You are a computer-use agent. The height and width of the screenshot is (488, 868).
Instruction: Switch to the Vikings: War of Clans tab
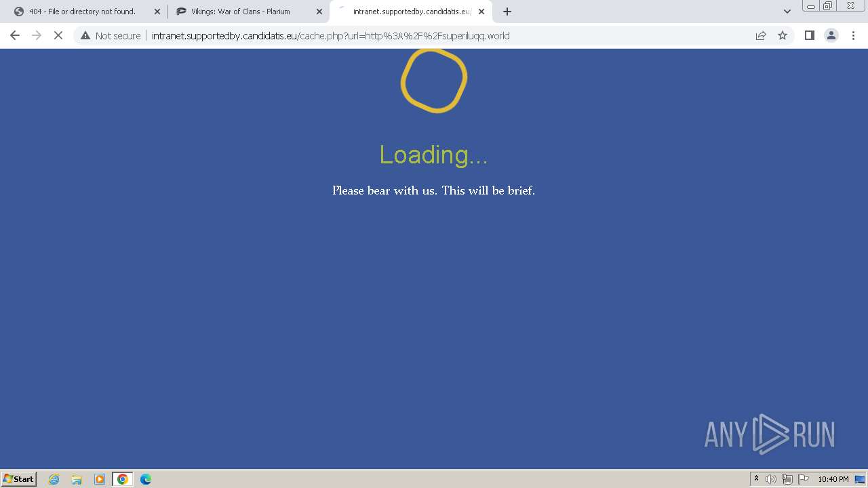tap(241, 12)
